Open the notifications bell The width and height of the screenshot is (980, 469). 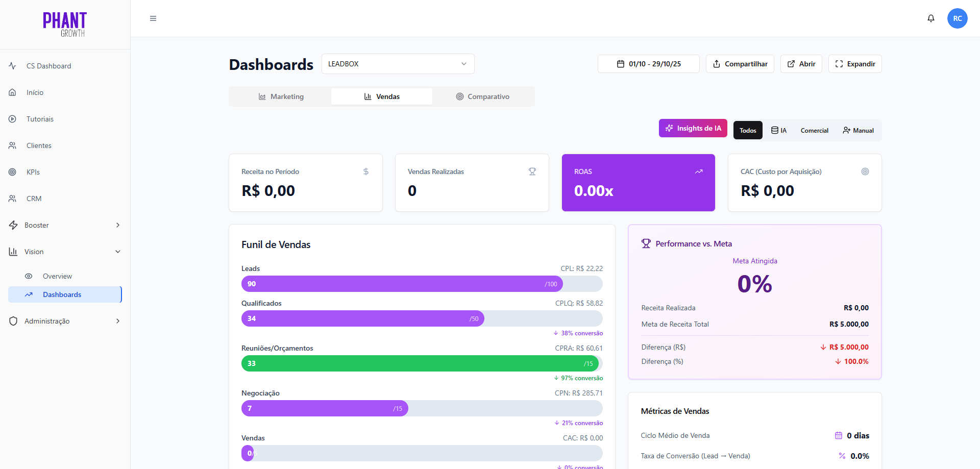point(930,18)
